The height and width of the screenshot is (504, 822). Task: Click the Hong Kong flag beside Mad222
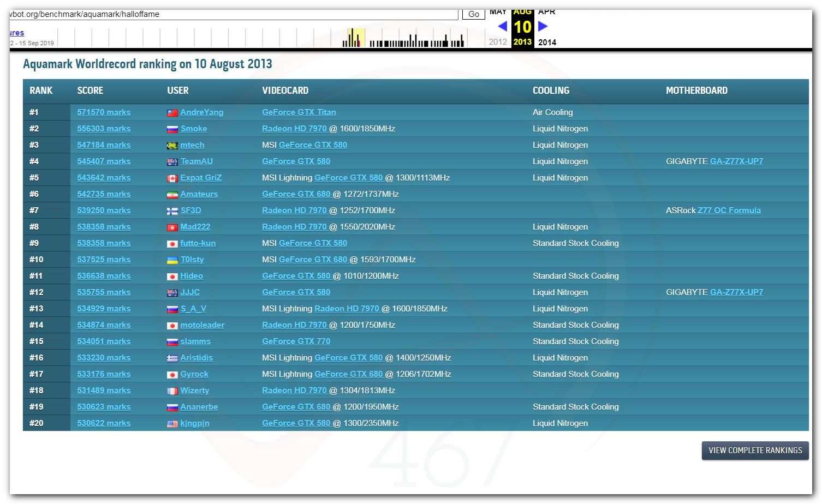(x=172, y=227)
